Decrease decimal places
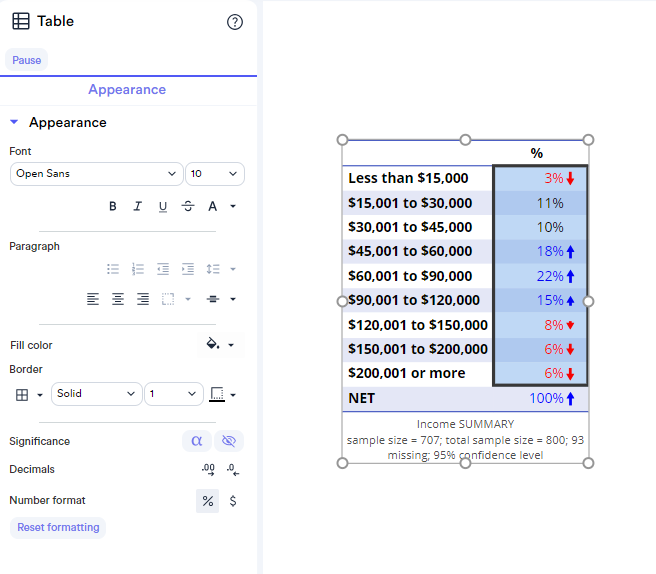Image resolution: width=656 pixels, height=574 pixels. 233,469
